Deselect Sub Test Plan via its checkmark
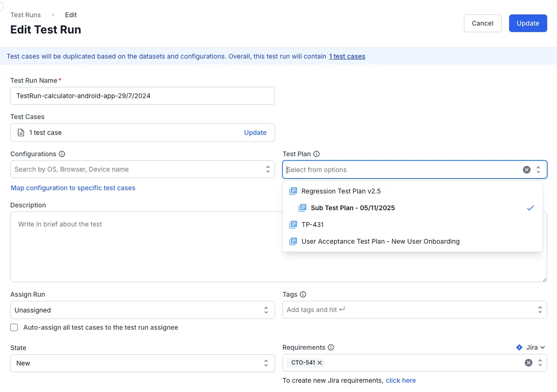Screen dimensions: 557x392 tap(530, 208)
